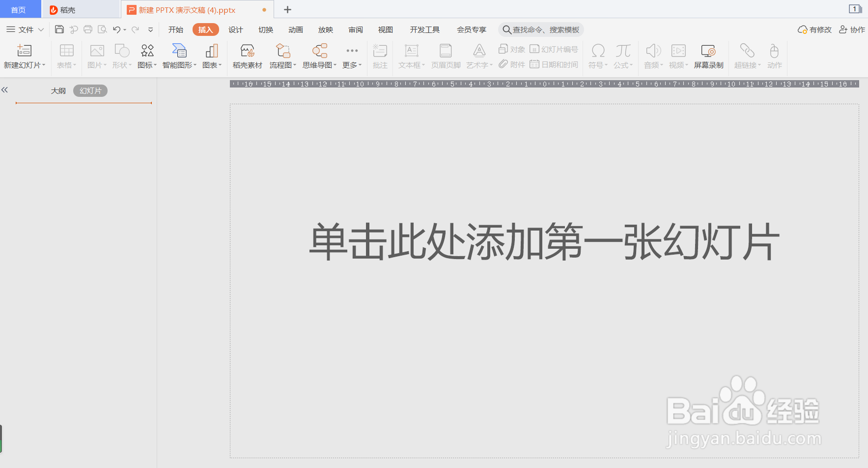Open the New Slide dropdown arrow
The height and width of the screenshot is (468, 868).
[x=44, y=65]
